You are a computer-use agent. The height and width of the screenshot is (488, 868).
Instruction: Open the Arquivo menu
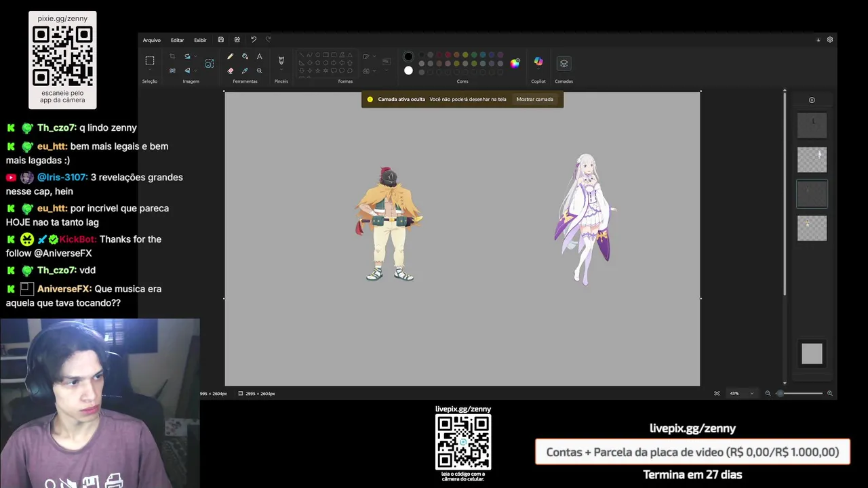tap(152, 40)
